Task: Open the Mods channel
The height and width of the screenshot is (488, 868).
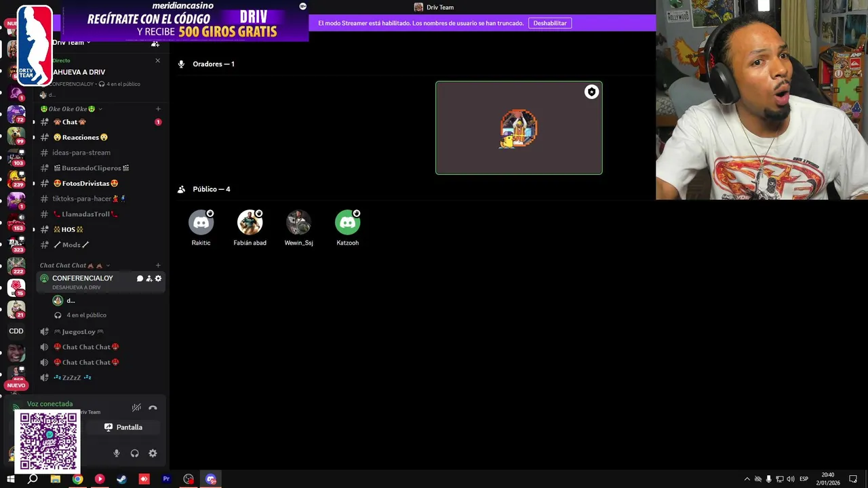Action: tap(100, 245)
